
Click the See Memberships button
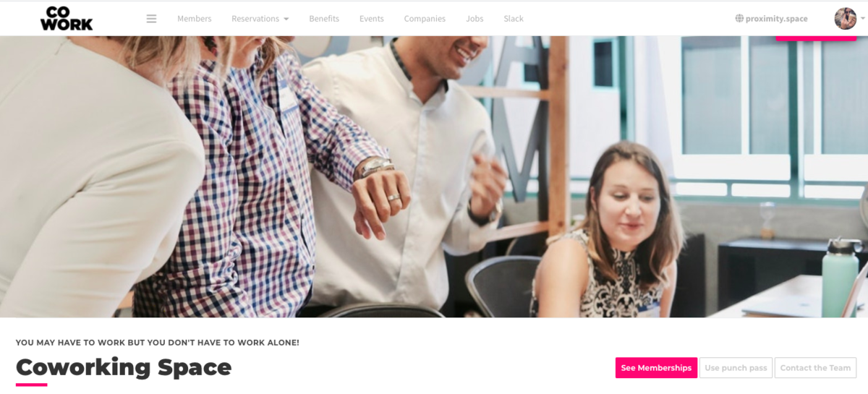click(x=656, y=368)
